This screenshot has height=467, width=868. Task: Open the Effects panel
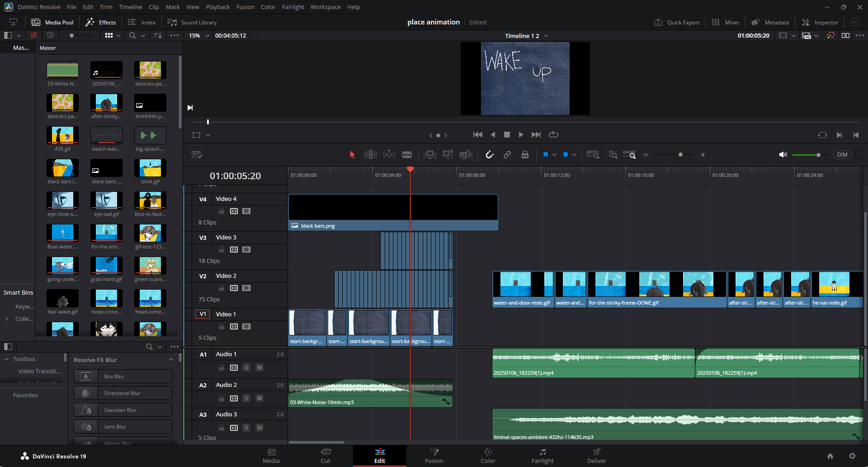101,22
